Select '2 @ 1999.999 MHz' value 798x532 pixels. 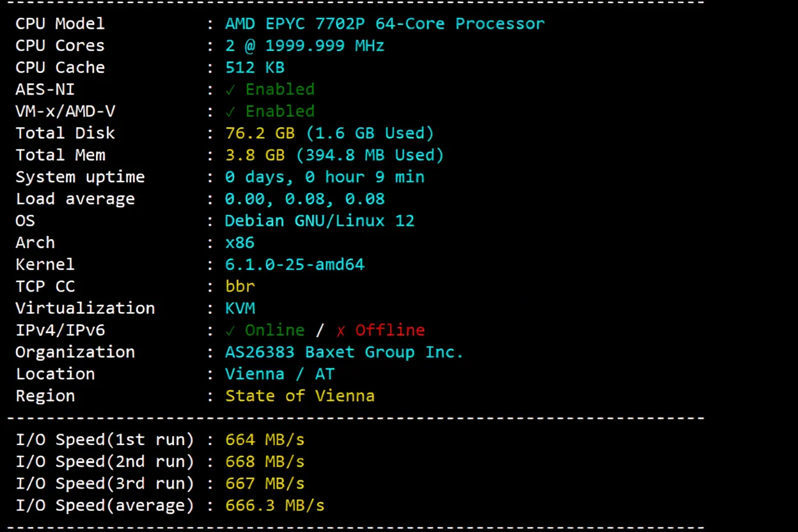pyautogui.click(x=305, y=45)
